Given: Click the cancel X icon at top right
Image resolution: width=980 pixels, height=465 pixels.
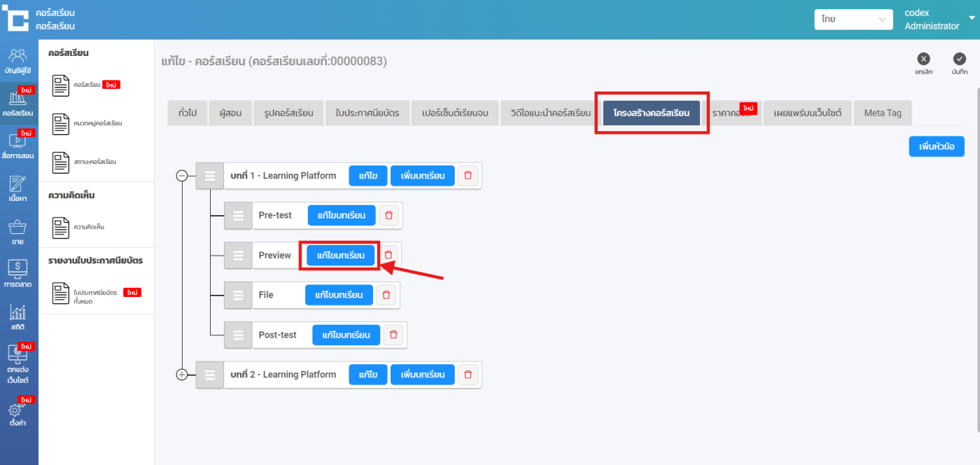Looking at the screenshot, I should coord(923,60).
